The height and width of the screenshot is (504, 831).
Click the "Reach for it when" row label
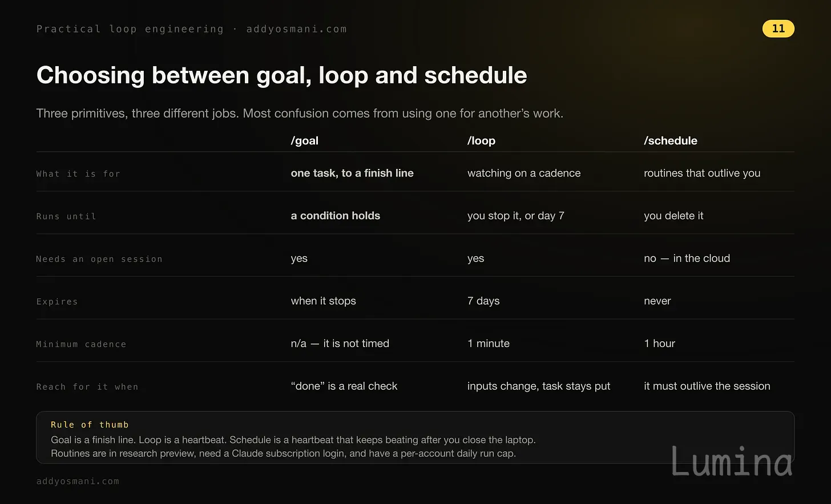tap(87, 387)
